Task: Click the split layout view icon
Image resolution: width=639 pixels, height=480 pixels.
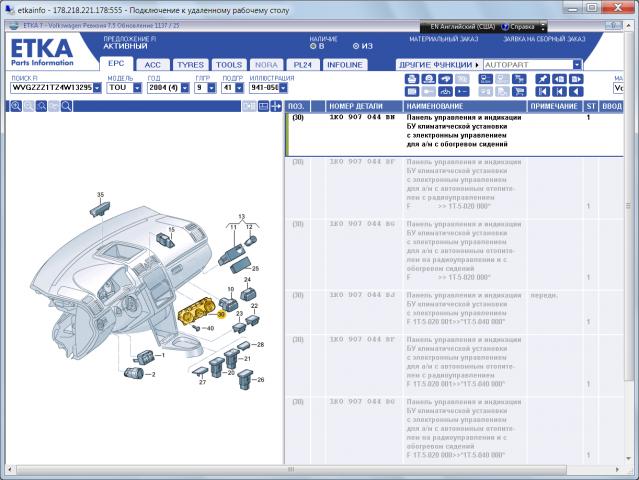Action: tap(263, 106)
